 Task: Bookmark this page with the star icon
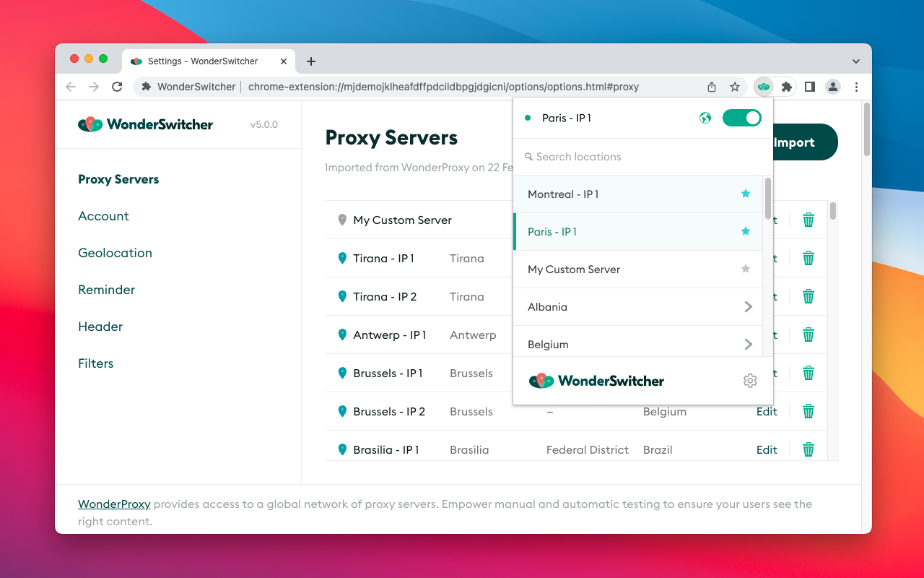coord(735,87)
